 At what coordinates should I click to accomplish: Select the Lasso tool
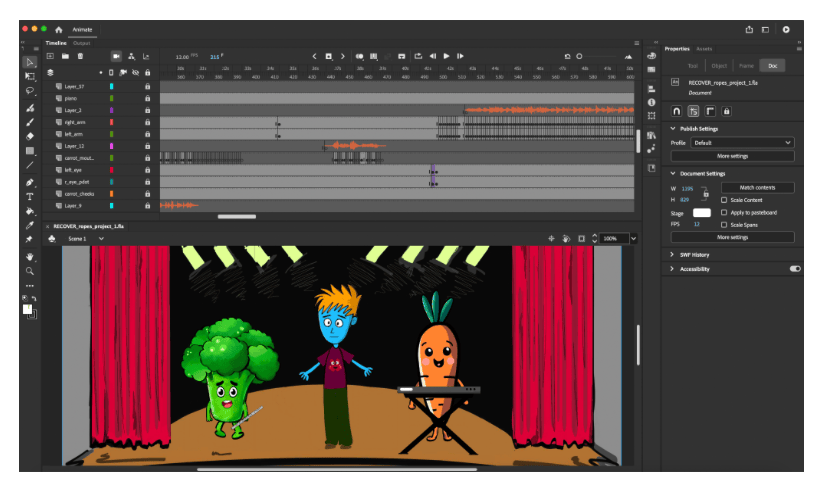point(29,90)
